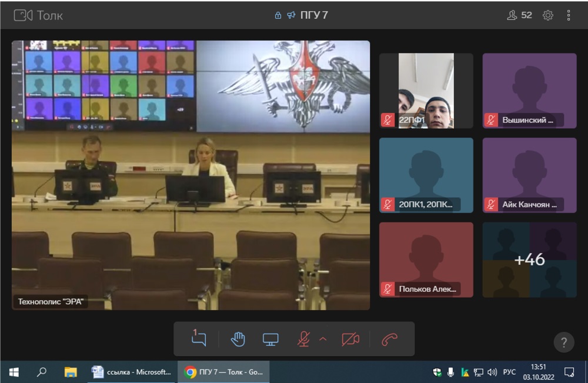Screen dimensions: 588x383
Task: Turn on the camera in call toolbar
Action: coord(350,339)
